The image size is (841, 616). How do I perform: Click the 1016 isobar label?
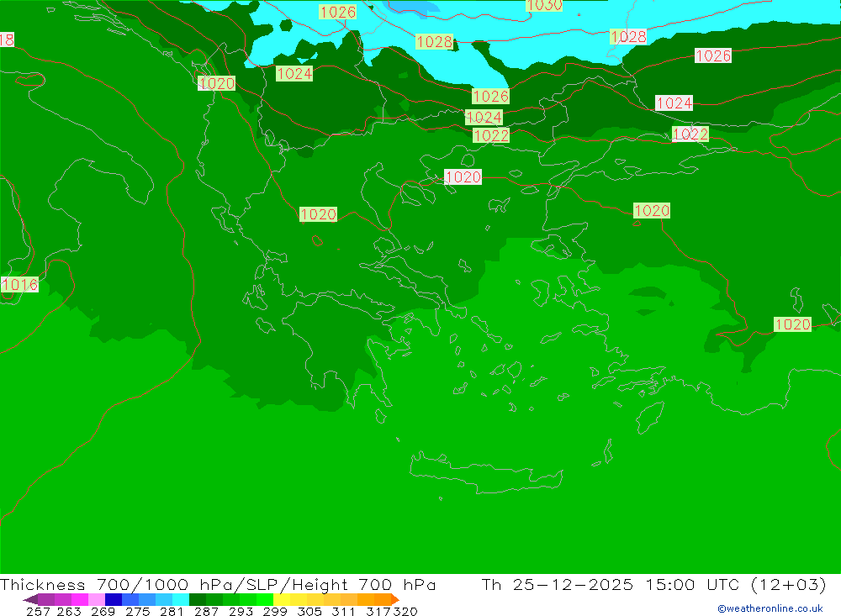point(20,285)
